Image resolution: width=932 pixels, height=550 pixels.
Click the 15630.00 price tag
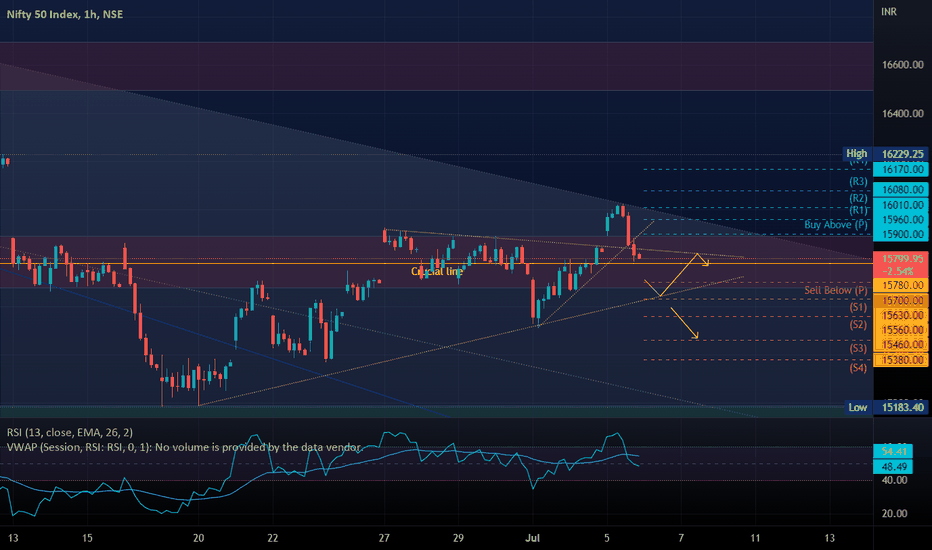coord(902,316)
